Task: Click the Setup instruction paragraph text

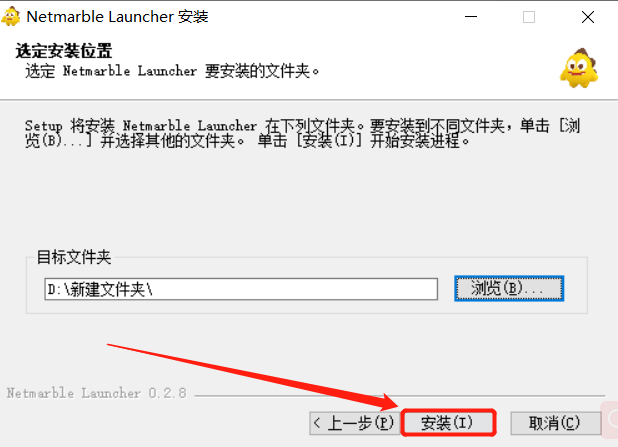Action: (x=302, y=133)
